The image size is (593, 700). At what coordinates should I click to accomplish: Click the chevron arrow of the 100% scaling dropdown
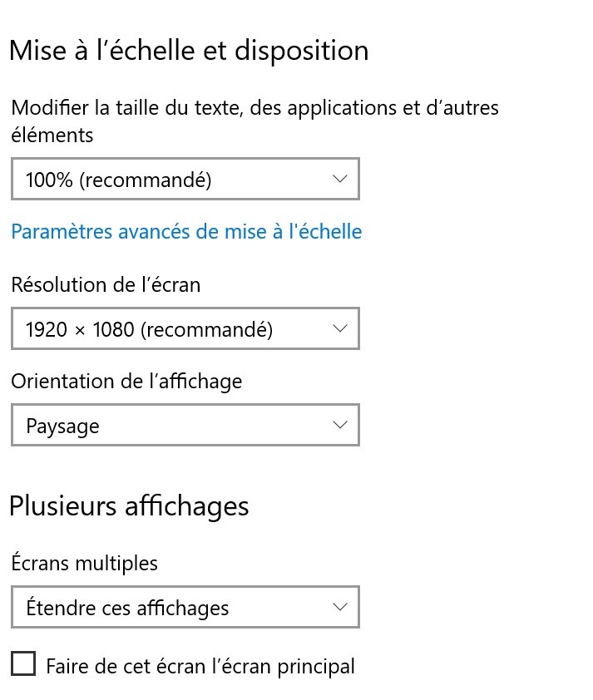(339, 179)
